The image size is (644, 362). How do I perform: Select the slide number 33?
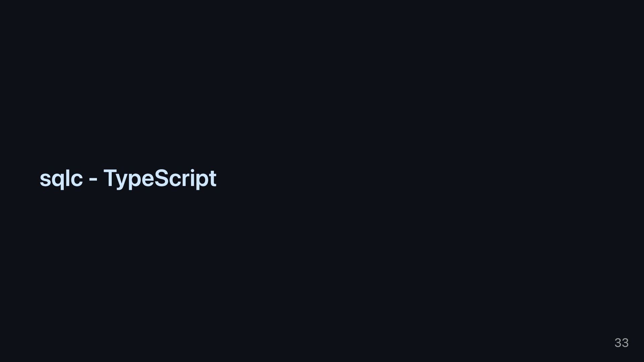click(x=622, y=343)
